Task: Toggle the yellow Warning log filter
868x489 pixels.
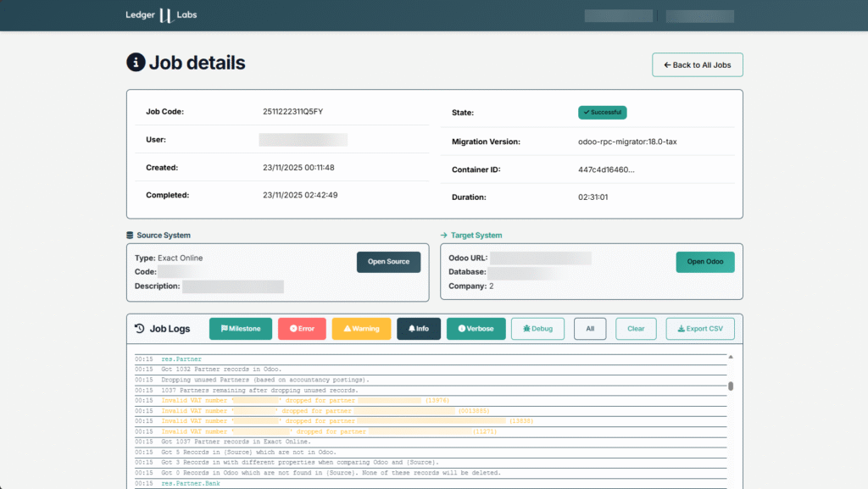Action: tap(361, 329)
